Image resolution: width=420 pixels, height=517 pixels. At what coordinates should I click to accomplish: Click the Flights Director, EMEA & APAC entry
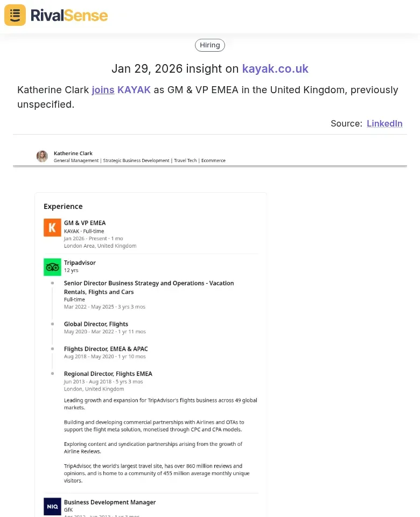104,348
